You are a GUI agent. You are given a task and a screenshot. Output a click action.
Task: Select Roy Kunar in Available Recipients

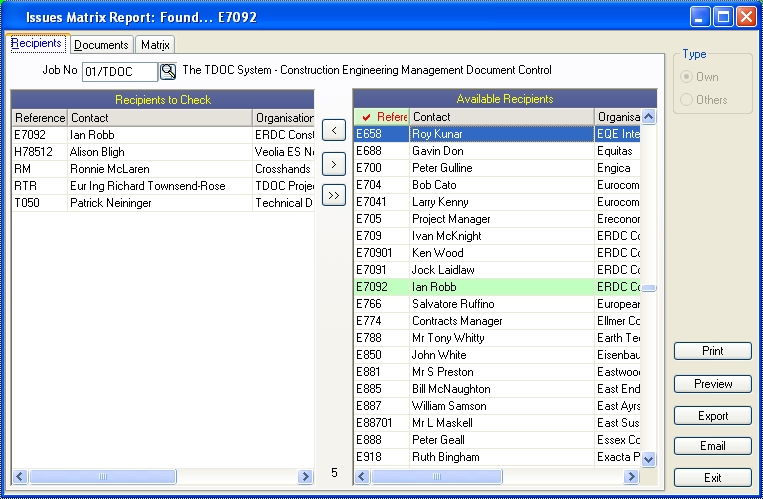click(497, 134)
